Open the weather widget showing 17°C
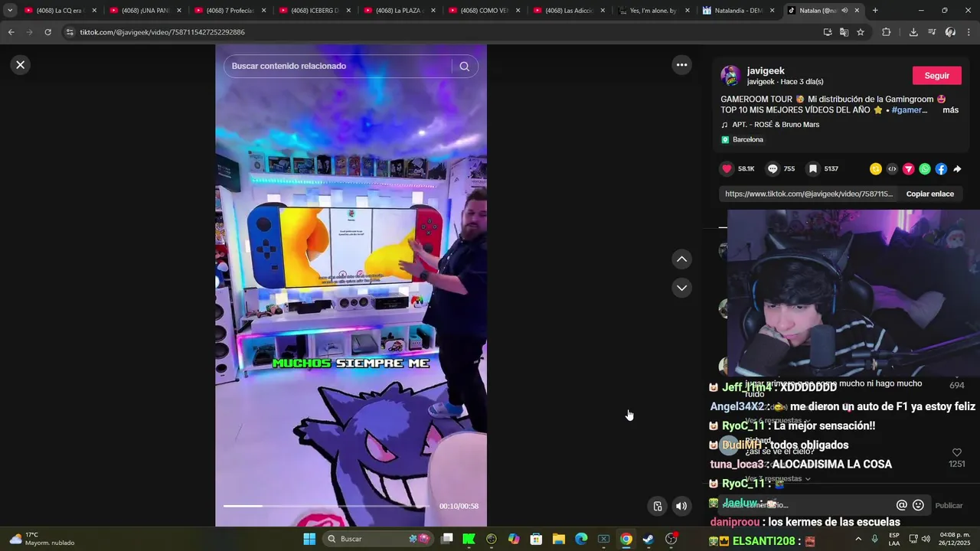This screenshot has width=980, height=551. click(42, 539)
